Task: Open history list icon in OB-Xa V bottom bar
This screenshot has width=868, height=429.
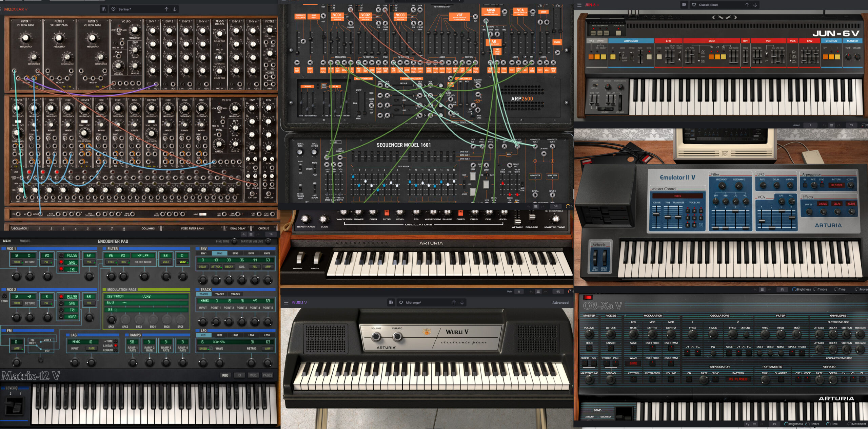Action: click(754, 424)
